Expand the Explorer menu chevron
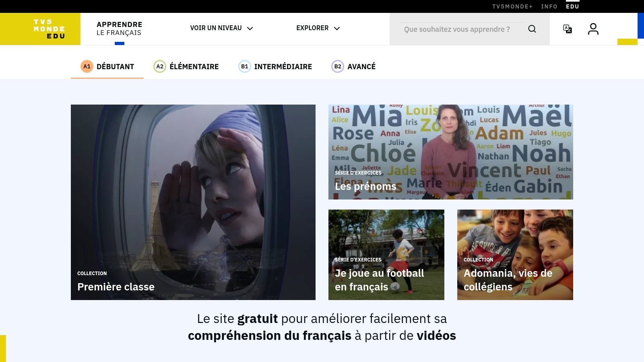This screenshot has height=362, width=644. [337, 28]
